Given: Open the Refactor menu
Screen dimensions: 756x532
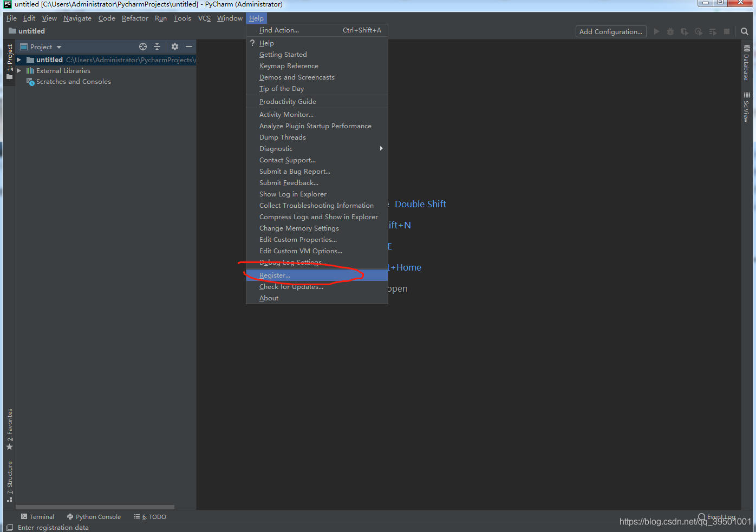Looking at the screenshot, I should (x=135, y=18).
